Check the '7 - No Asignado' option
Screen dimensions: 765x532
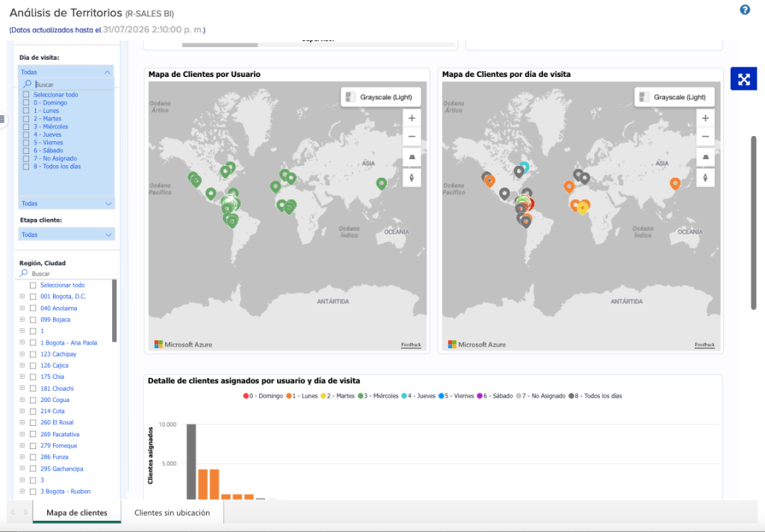(x=26, y=158)
